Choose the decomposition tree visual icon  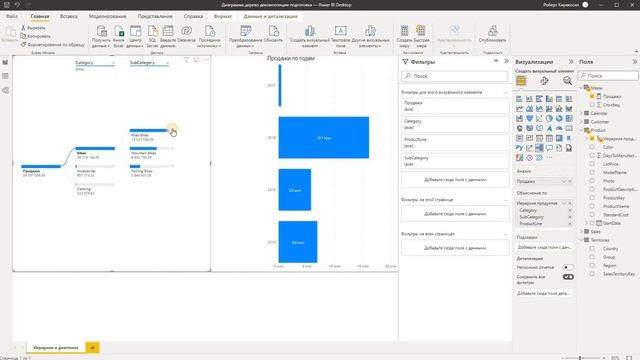pos(539,148)
